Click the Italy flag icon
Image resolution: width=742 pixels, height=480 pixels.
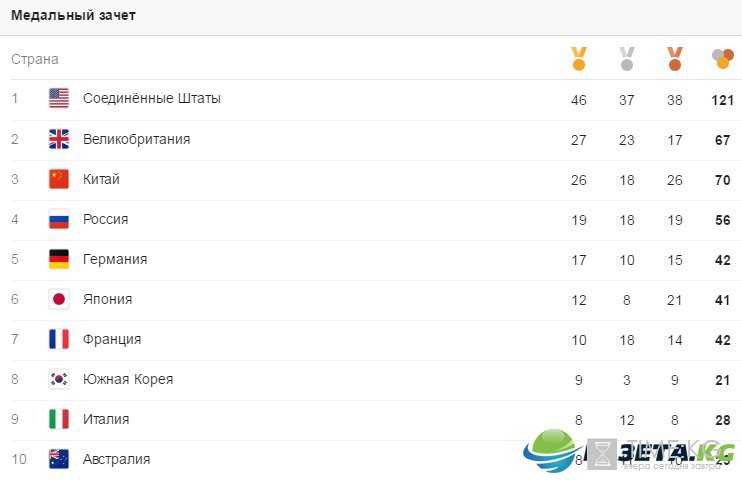tap(59, 419)
